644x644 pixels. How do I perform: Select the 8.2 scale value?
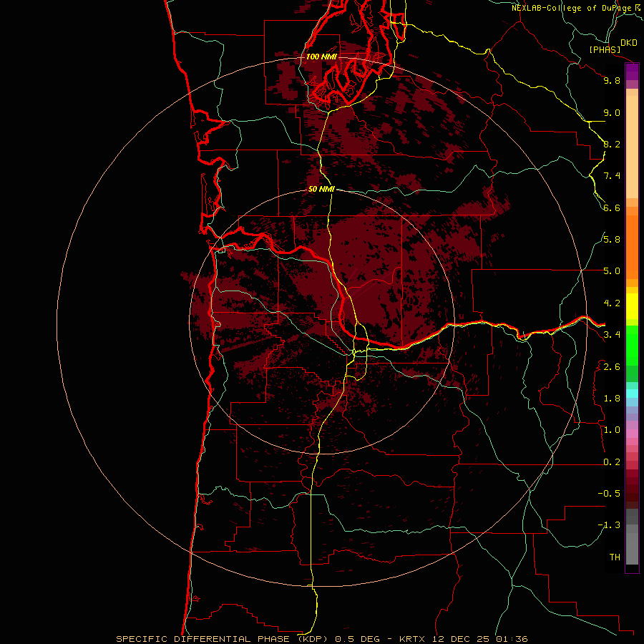612,144
